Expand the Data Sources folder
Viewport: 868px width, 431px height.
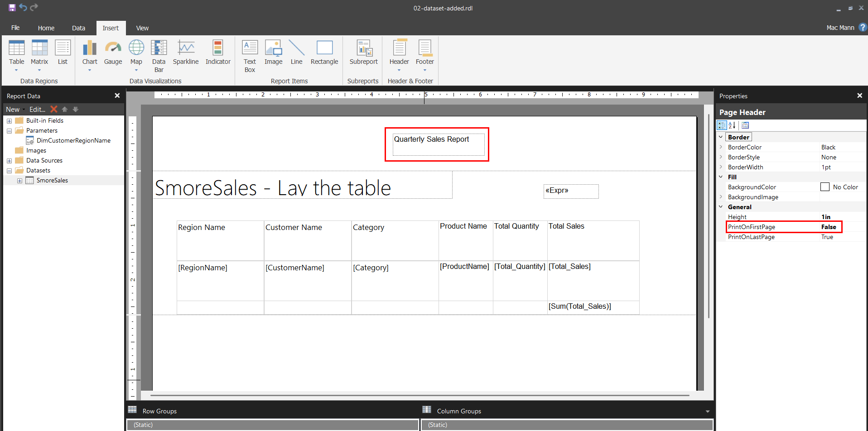click(9, 161)
